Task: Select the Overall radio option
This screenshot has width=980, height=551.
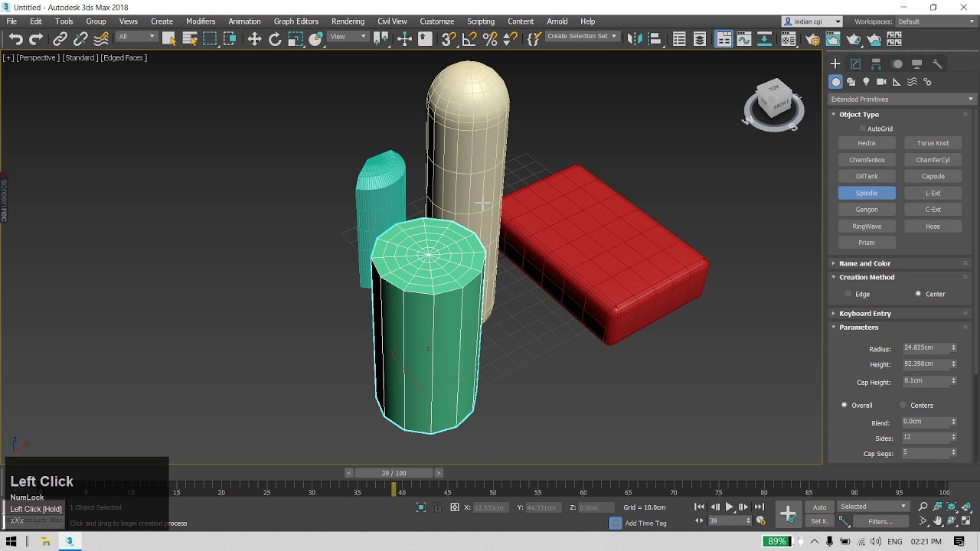Action: pos(844,405)
